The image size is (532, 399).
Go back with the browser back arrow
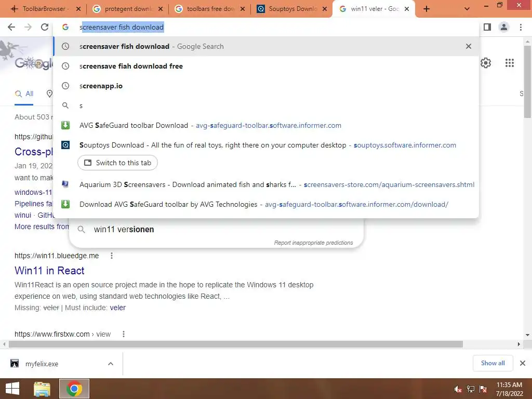tap(11, 27)
